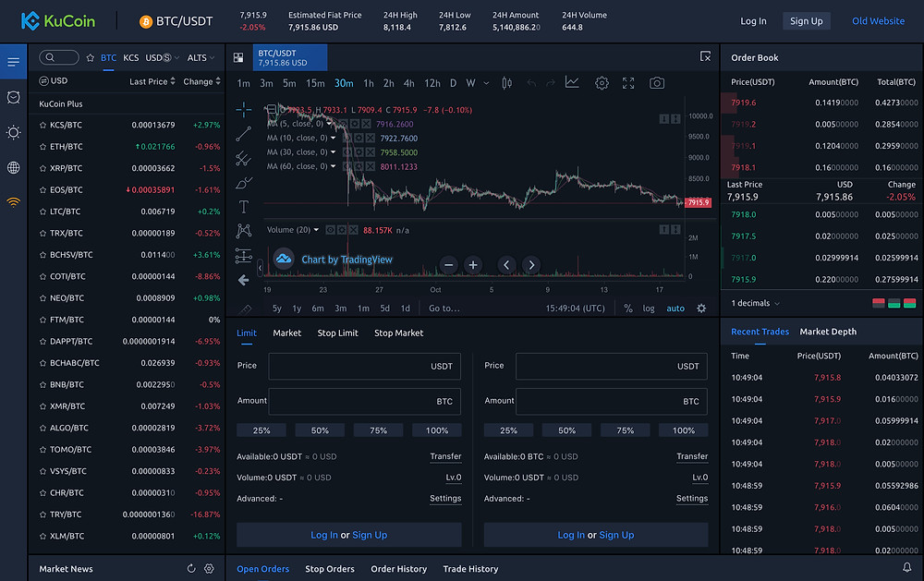
Task: Select the KCS market tab
Action: tap(131, 58)
